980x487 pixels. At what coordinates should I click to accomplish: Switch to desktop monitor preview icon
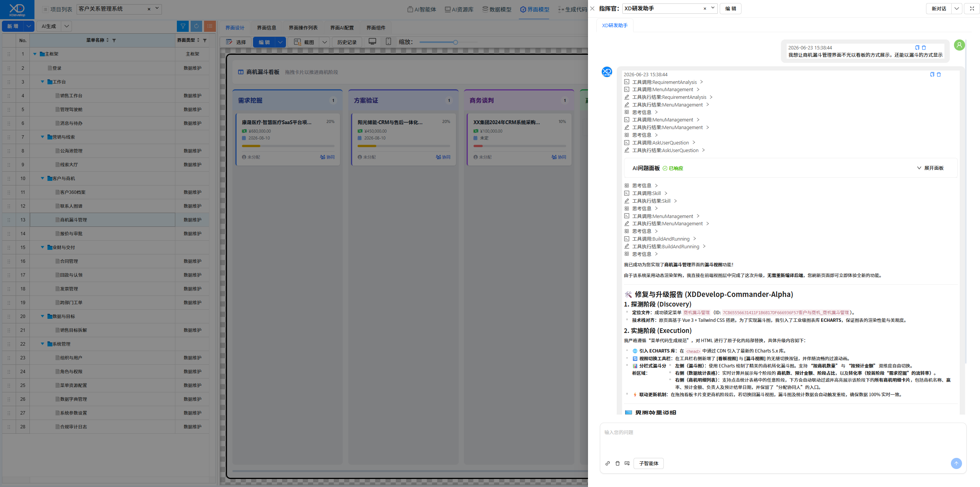372,42
